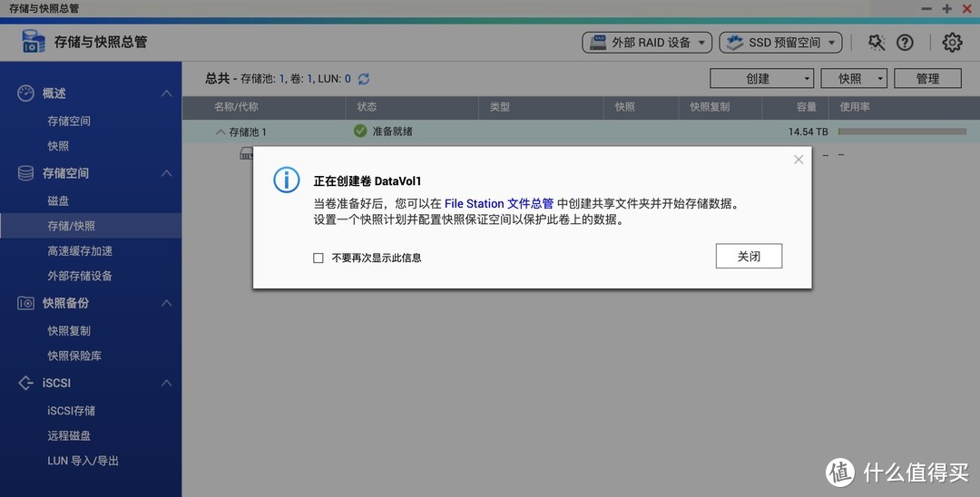Maximize the window with the plus button
Image resolution: width=980 pixels, height=497 pixels.
coord(946,9)
